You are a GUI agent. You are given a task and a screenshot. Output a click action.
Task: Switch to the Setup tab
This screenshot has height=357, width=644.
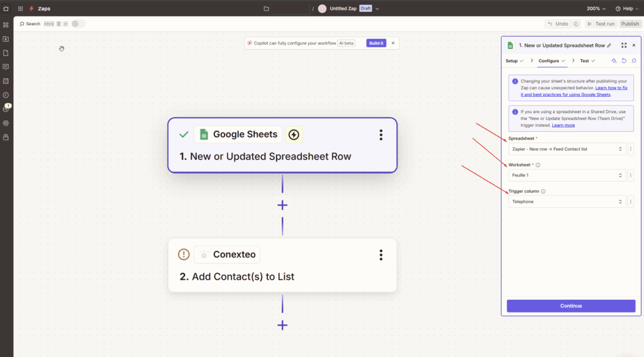click(514, 61)
